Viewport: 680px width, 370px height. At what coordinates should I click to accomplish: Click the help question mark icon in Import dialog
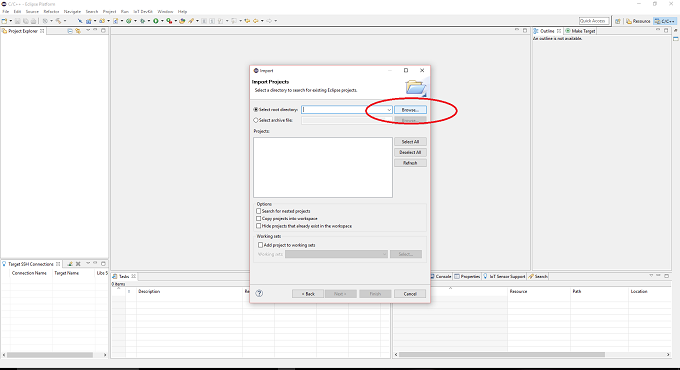pos(259,293)
